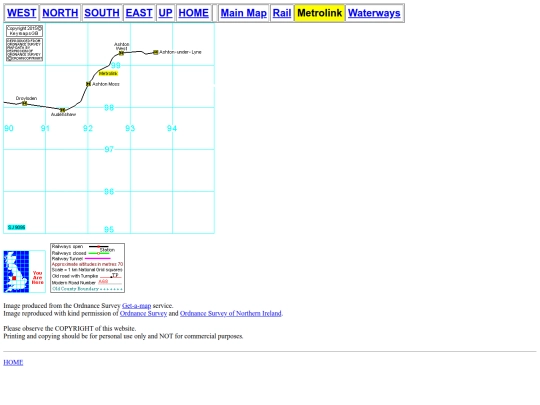Open HOME from the top navigation bar
Screen dimensions: 540x405
pyautogui.click(x=194, y=13)
